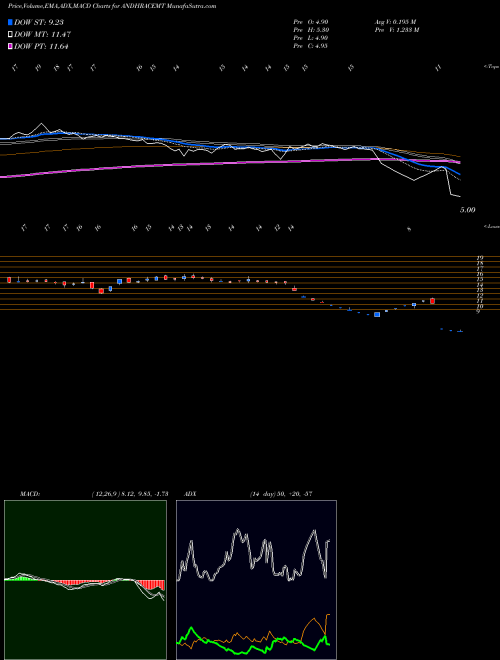Click the 'Pre L: 4.90' value
This screenshot has height=660, width=500.
(x=311, y=38)
